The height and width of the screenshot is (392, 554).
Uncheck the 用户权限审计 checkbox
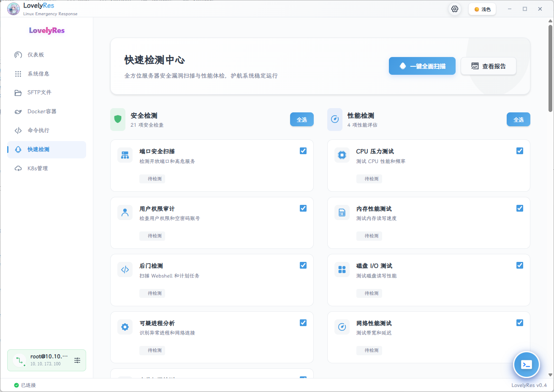[303, 208]
